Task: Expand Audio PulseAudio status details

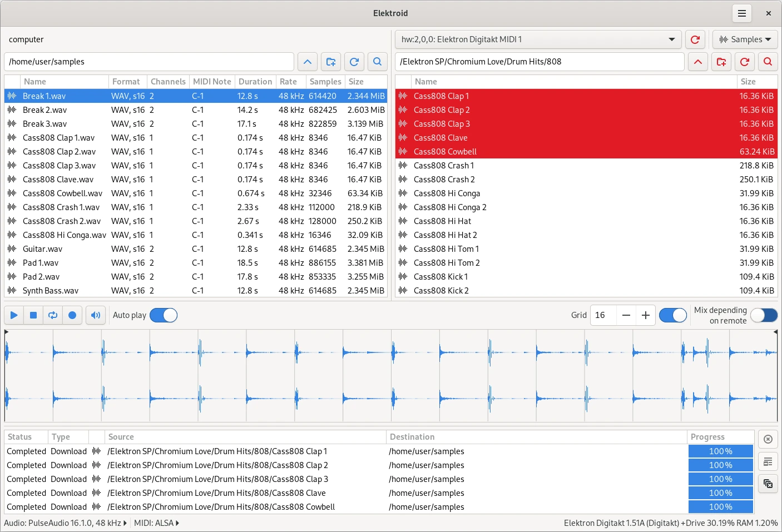Action: tap(65, 523)
